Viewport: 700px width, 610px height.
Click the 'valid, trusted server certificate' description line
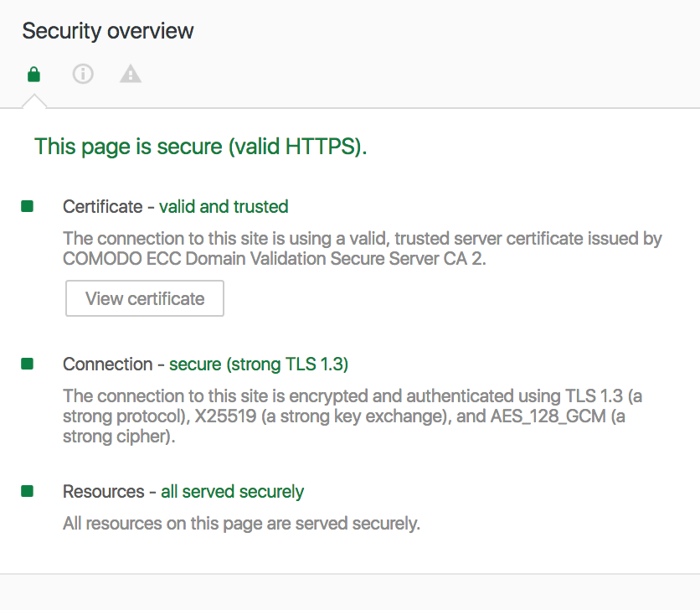point(362,239)
